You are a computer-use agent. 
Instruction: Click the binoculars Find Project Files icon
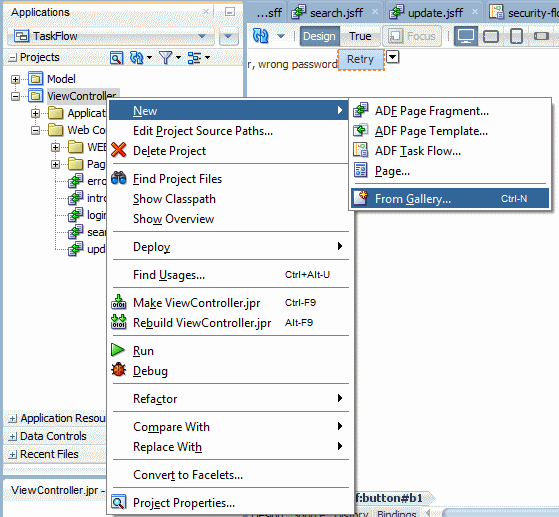119,178
